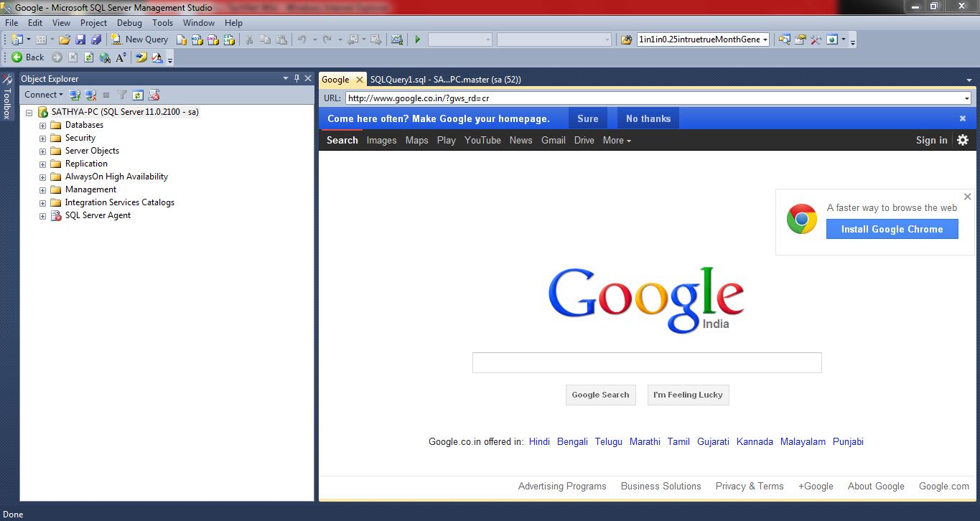Click the Text Size icon
The height and width of the screenshot is (521, 980).
point(121,57)
